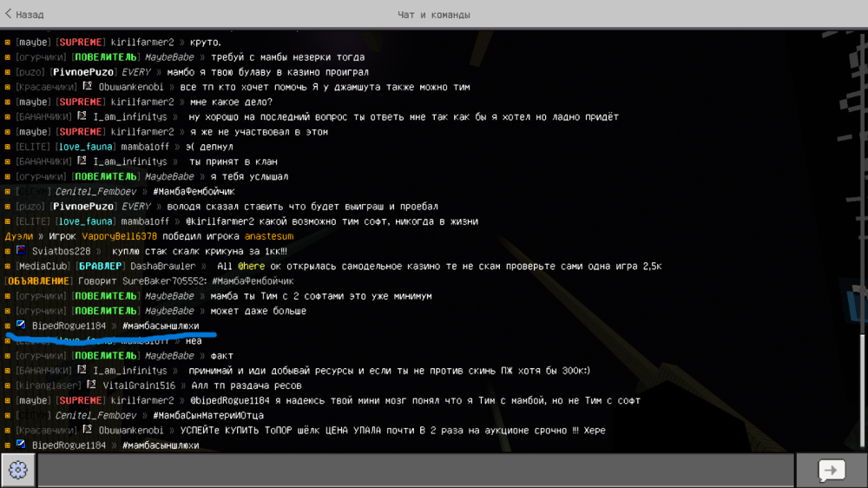Click SUPREME tag in 'мне какое дело?' line
Screen dimensions: 868x488
(x=80, y=102)
